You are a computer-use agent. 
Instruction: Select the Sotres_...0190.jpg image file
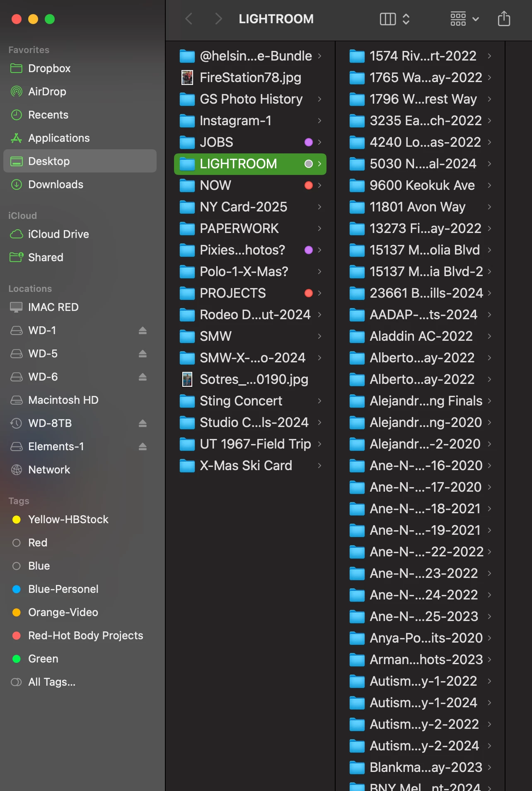click(250, 379)
